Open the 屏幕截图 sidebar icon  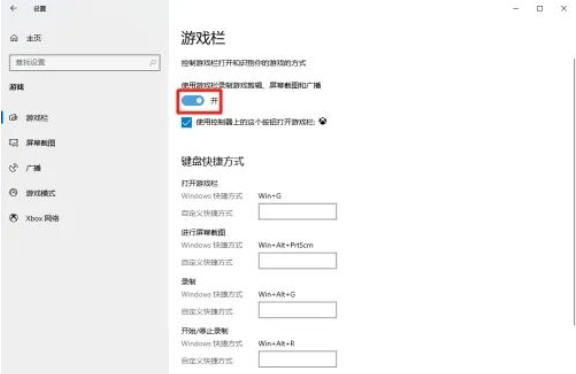tap(13, 143)
